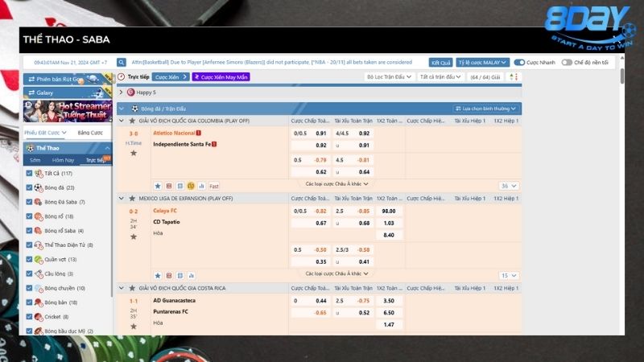Uncheck the Bóng đá (23) checkbox

tap(29, 187)
